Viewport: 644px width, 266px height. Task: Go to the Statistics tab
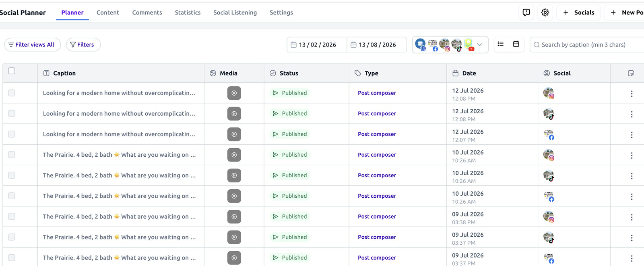pos(188,12)
